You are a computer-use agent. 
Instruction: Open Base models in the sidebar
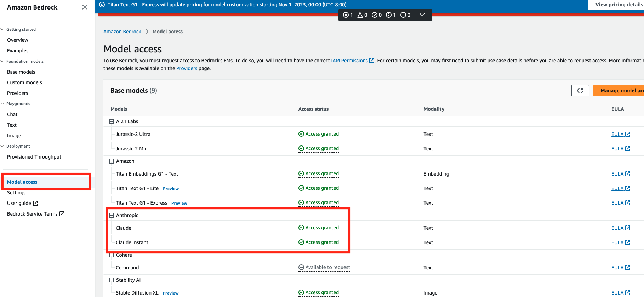click(21, 72)
